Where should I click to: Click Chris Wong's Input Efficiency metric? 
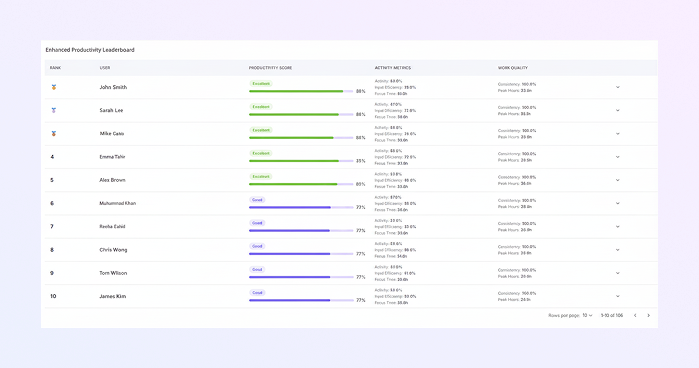point(395,250)
